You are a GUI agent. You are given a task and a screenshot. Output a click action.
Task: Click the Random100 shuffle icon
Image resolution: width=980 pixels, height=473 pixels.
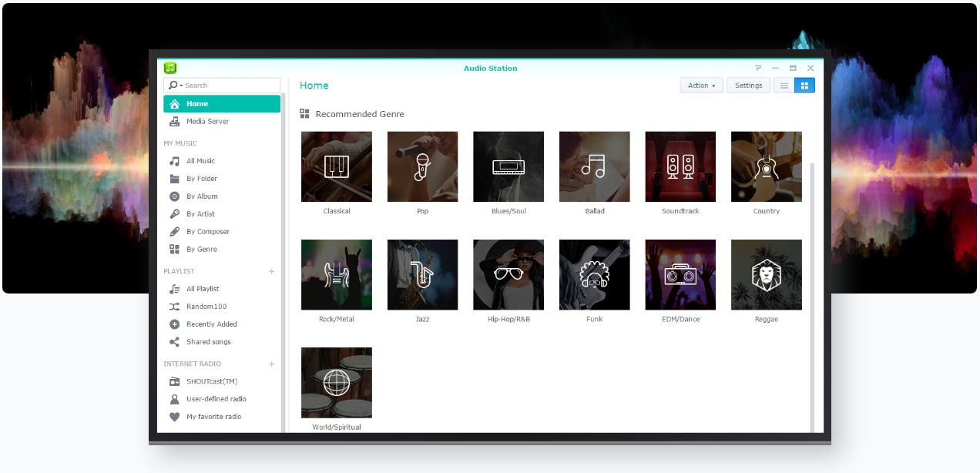point(174,307)
